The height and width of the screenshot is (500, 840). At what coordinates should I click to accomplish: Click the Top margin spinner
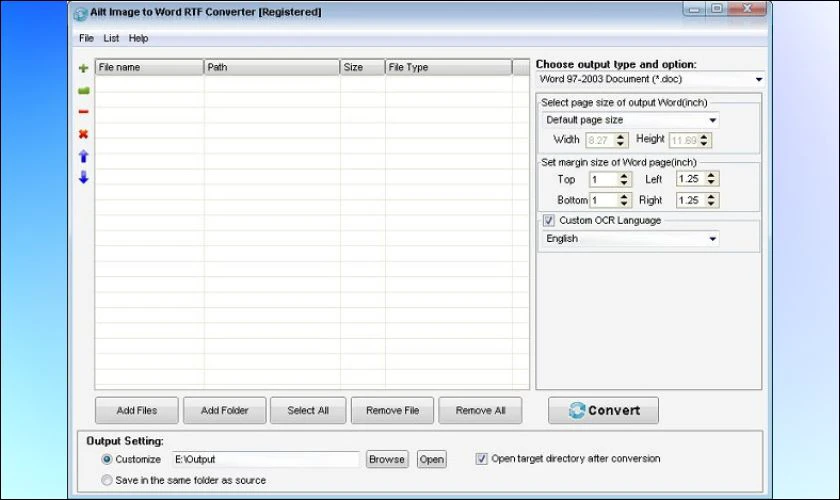tap(624, 180)
